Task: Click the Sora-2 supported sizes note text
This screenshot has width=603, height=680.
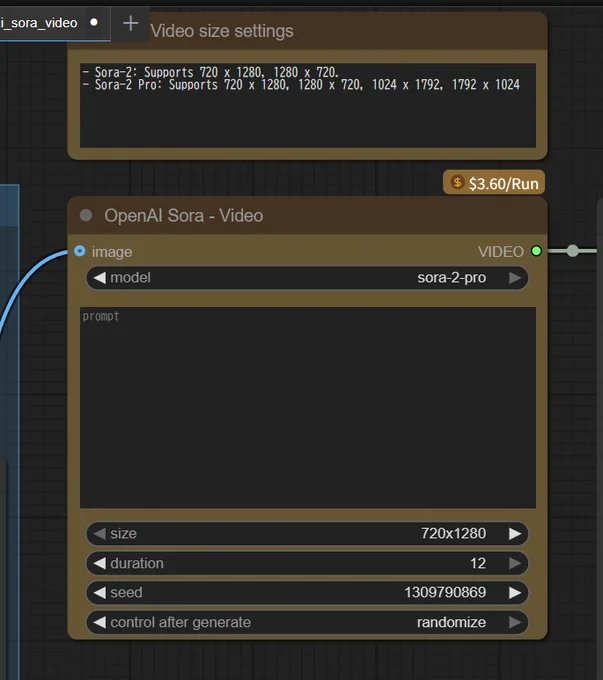Action: [301, 78]
